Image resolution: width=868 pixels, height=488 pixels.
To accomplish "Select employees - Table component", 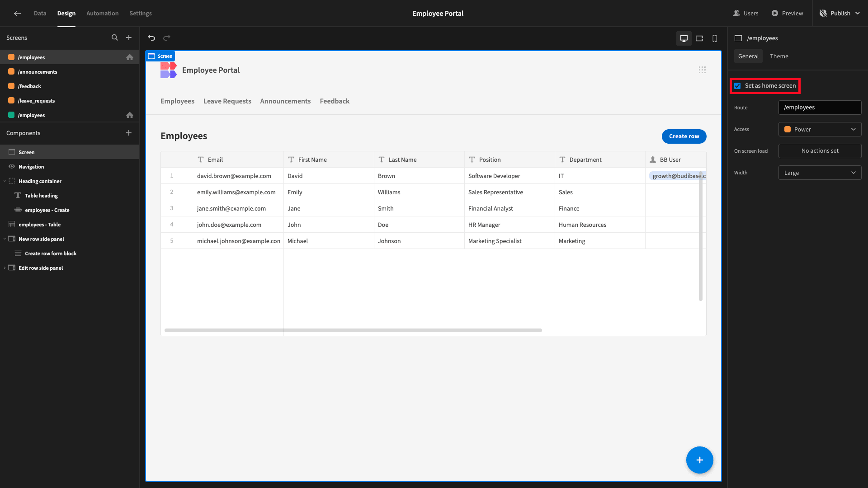I will tap(70, 225).
